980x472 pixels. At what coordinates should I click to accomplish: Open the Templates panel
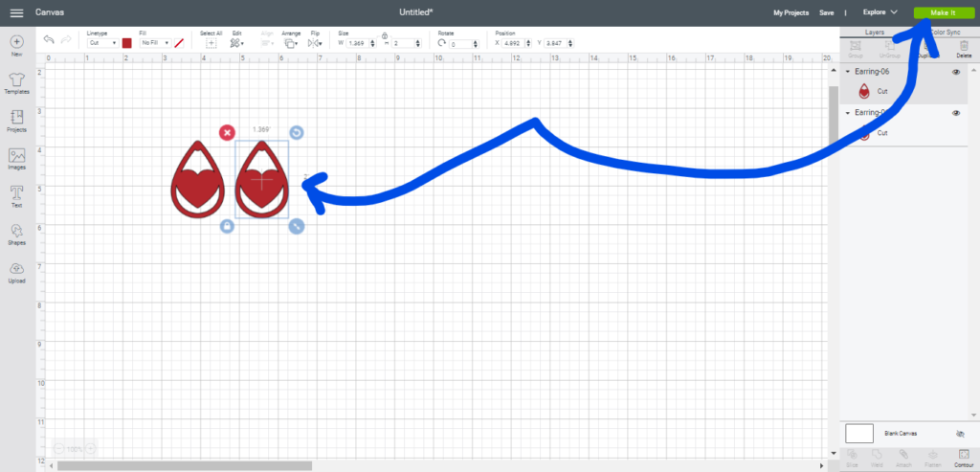pyautogui.click(x=16, y=80)
